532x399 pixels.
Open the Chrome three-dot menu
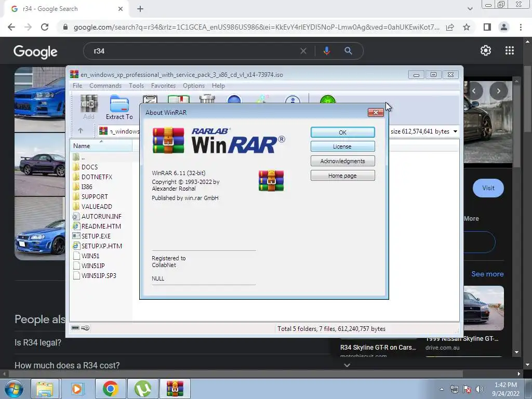coord(521,27)
